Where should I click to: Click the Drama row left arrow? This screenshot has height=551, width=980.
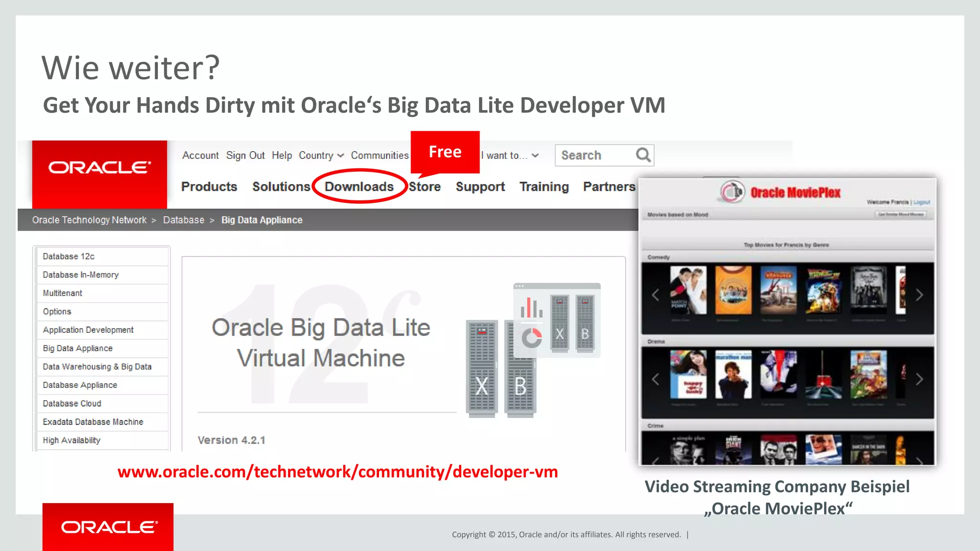point(656,379)
